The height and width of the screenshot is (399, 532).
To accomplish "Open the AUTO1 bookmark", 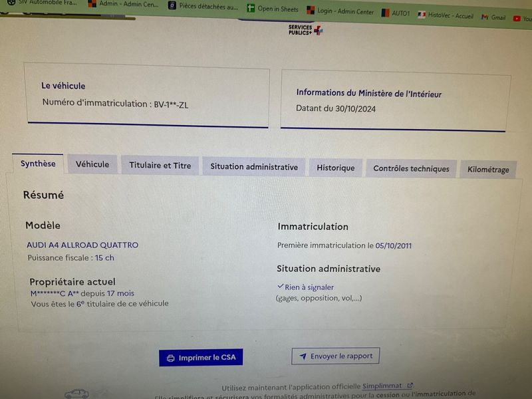I will [x=395, y=13].
